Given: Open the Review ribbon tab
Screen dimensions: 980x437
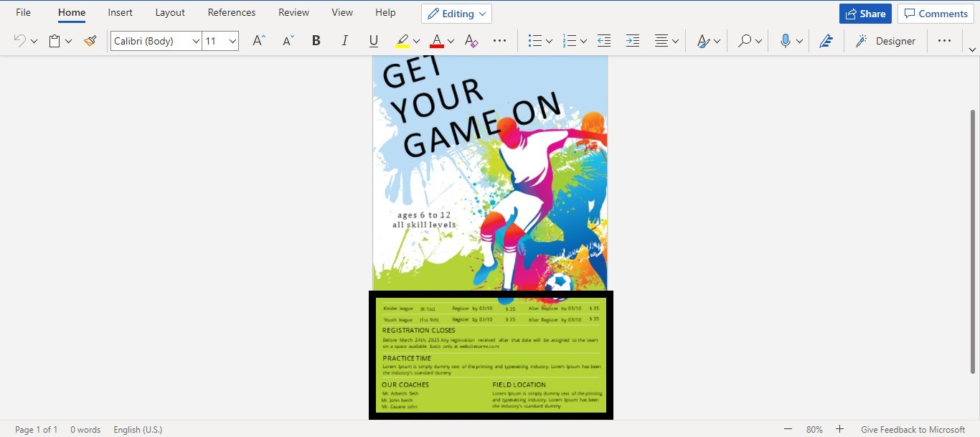Looking at the screenshot, I should click(293, 12).
